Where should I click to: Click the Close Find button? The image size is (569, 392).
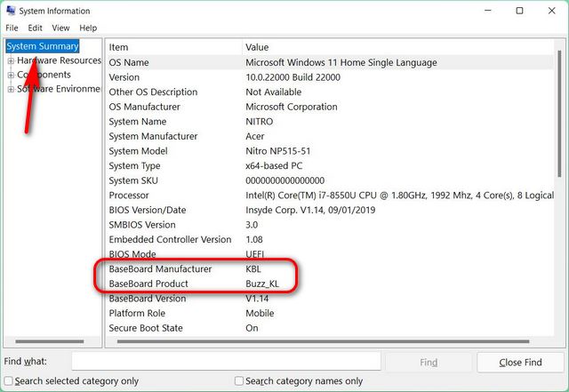coord(520,362)
